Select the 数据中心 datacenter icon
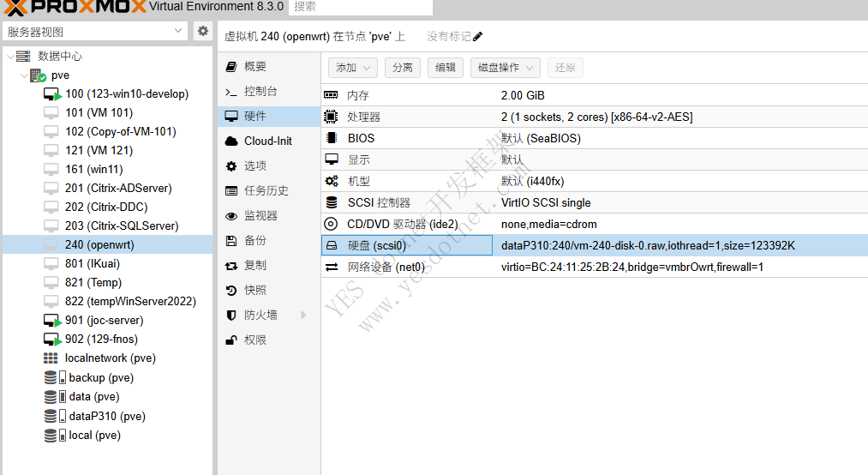Screen dimensions: 868x475 [x=23, y=56]
